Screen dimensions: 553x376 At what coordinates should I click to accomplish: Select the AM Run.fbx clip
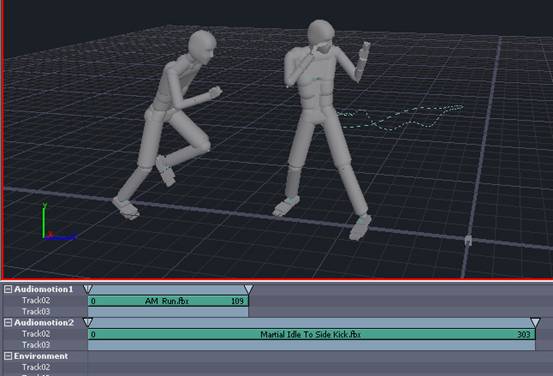[x=168, y=301]
